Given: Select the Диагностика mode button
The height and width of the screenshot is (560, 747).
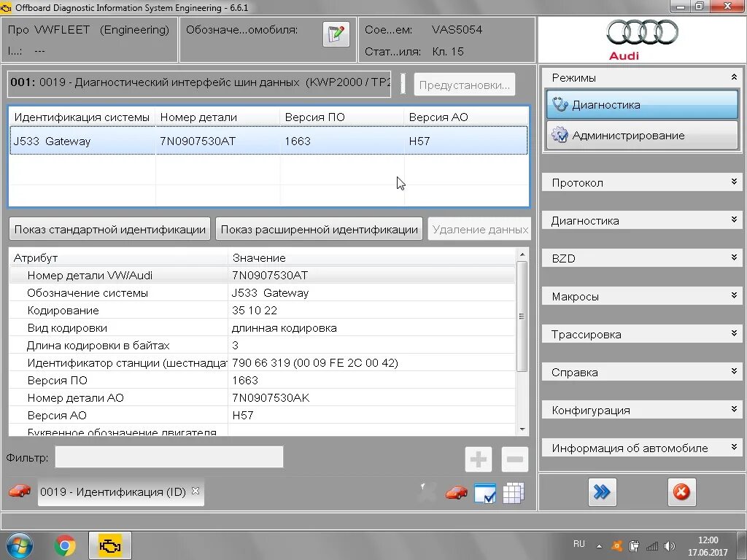Looking at the screenshot, I should [642, 104].
